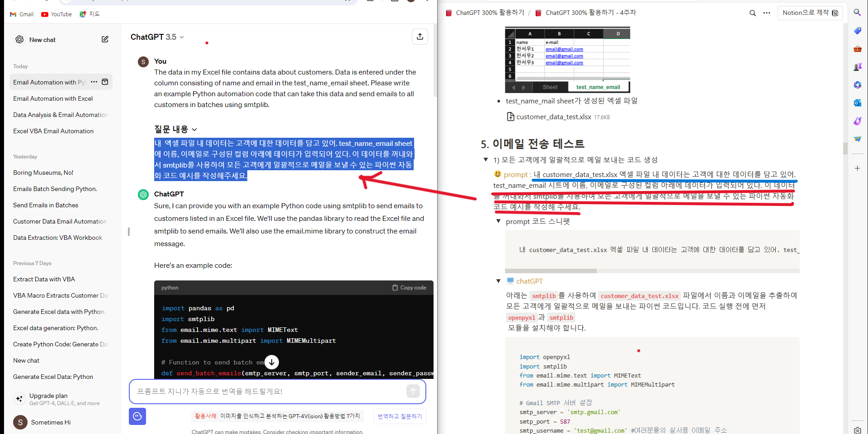Click the send message arrow button
This screenshot has height=434, width=868.
pyautogui.click(x=413, y=391)
